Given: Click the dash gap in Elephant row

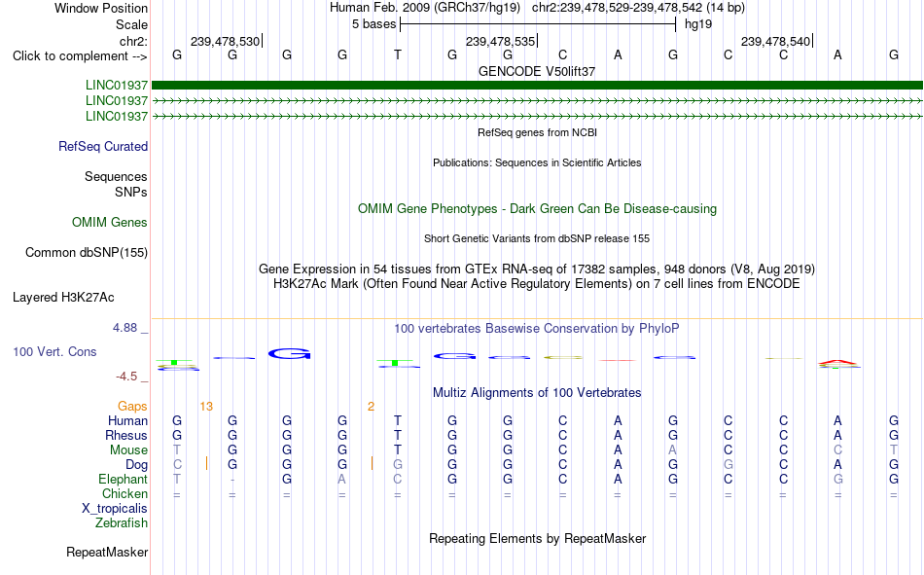Looking at the screenshot, I should coord(232,480).
